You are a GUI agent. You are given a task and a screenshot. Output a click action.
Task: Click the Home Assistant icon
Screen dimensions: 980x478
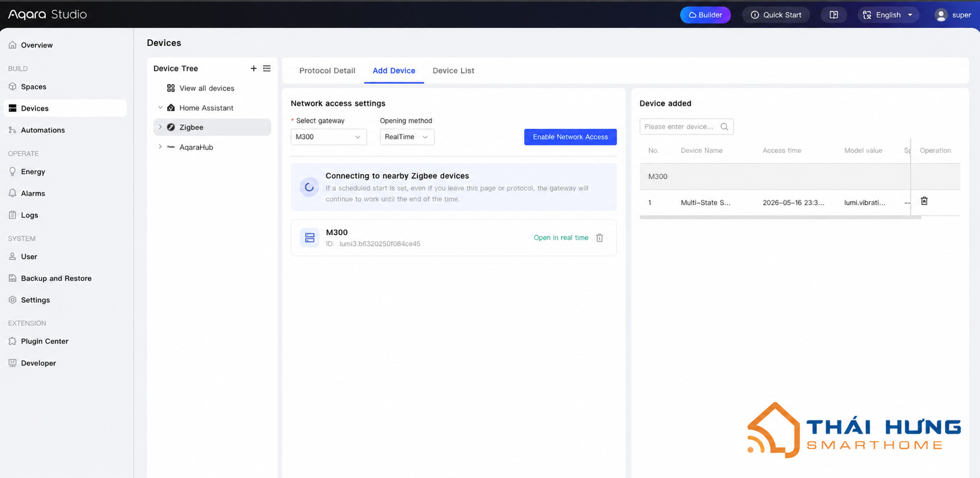171,107
